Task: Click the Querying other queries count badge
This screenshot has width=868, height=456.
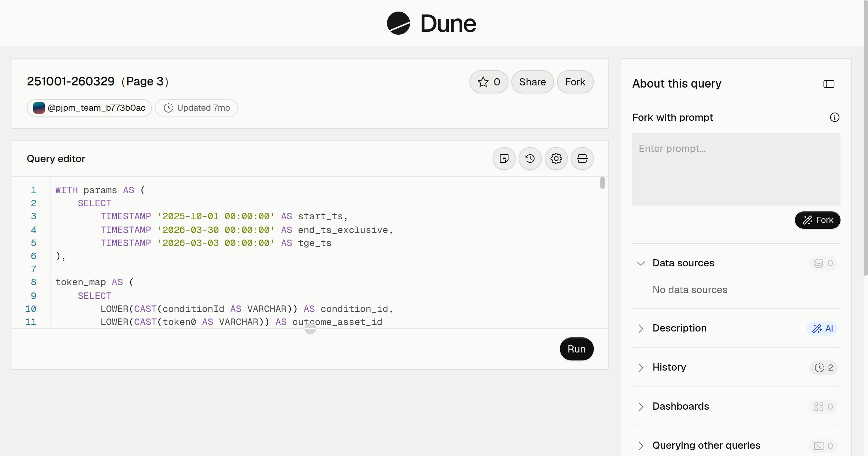Action: (824, 446)
